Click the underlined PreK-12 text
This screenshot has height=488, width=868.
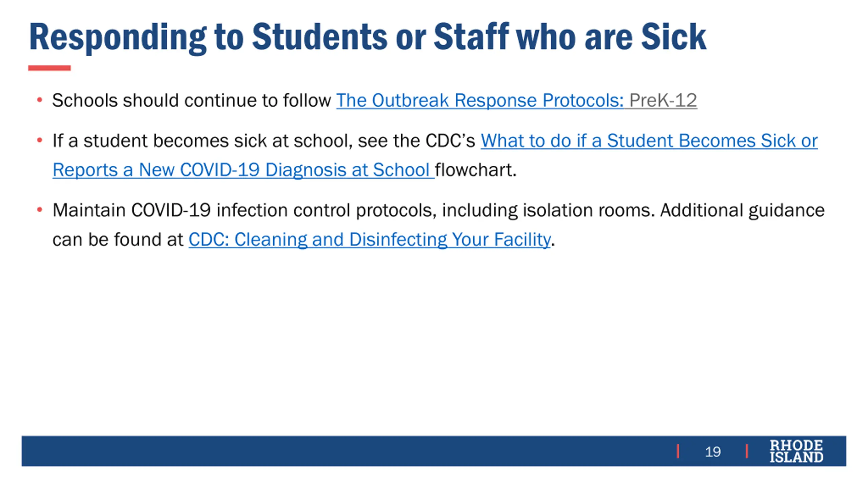[663, 101]
